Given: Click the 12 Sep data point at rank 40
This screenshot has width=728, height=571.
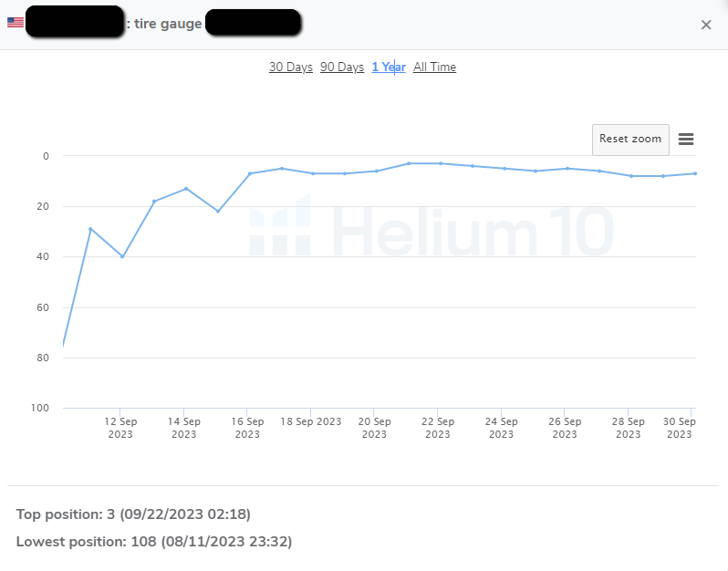Looking at the screenshot, I should [122, 256].
